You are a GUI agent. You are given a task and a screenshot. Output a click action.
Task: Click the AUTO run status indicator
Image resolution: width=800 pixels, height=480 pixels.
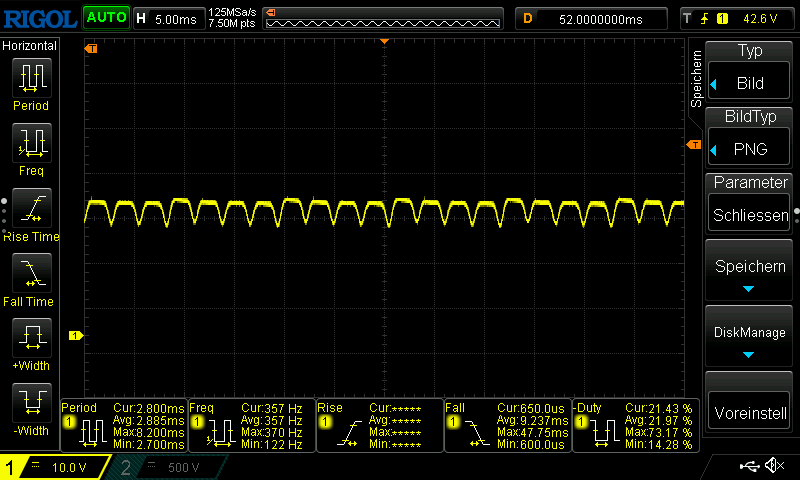click(x=106, y=18)
